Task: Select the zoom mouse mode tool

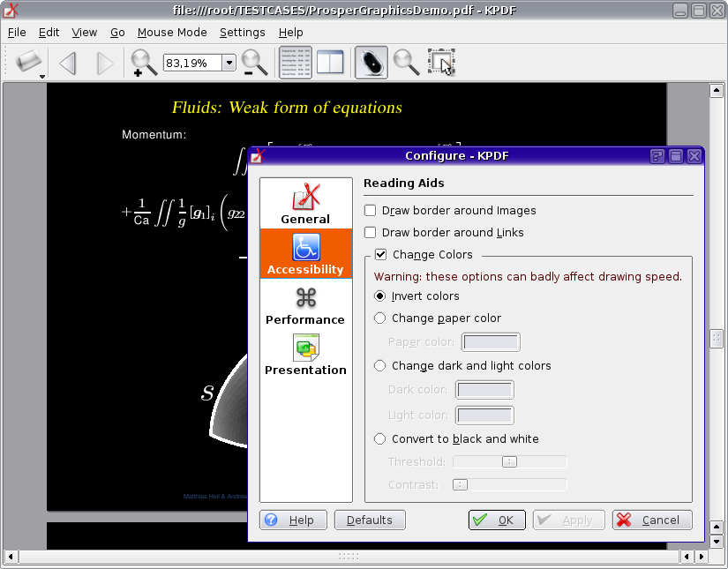Action: pos(406,63)
